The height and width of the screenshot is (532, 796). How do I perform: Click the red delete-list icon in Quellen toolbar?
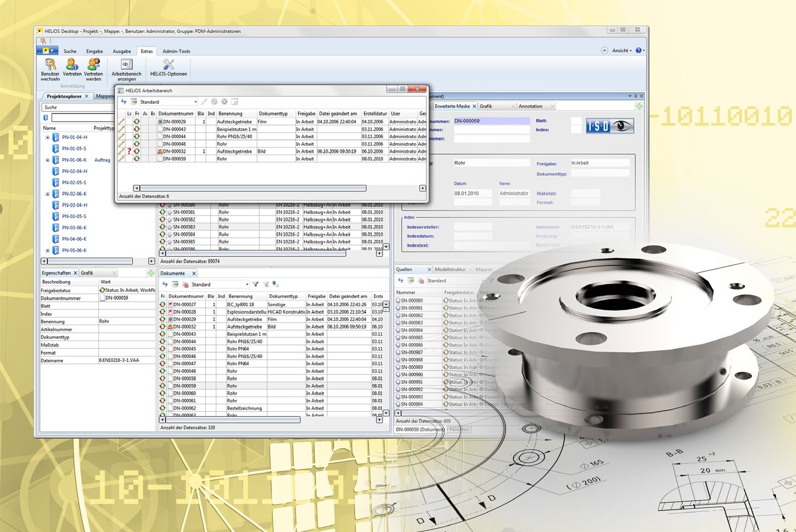[421, 281]
